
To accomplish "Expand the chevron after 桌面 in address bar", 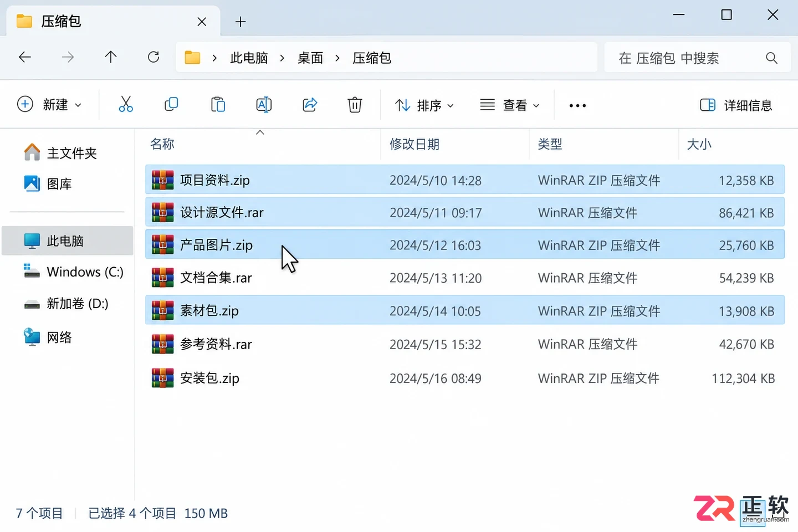I will coord(337,58).
